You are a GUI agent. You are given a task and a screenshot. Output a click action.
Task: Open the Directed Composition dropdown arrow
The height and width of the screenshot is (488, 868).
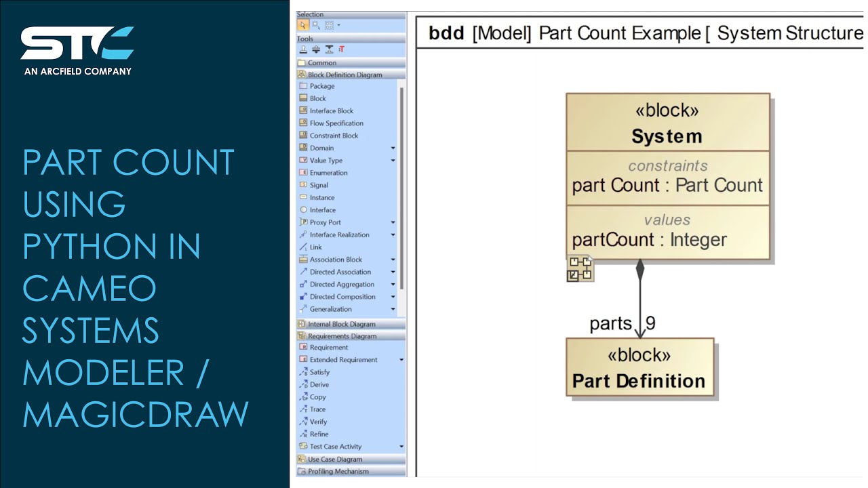(x=393, y=297)
